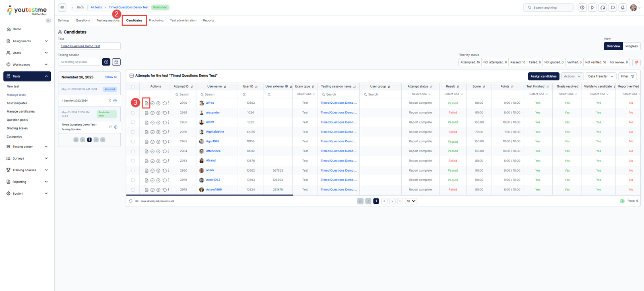
Task: Open three-dot menu for alfred's attempt
Action: click(x=169, y=103)
